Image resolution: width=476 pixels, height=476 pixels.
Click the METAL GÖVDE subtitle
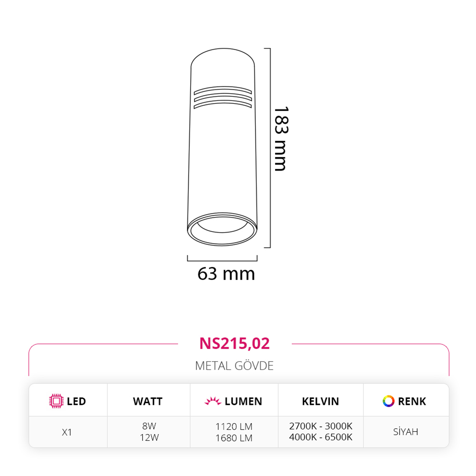pyautogui.click(x=234, y=366)
